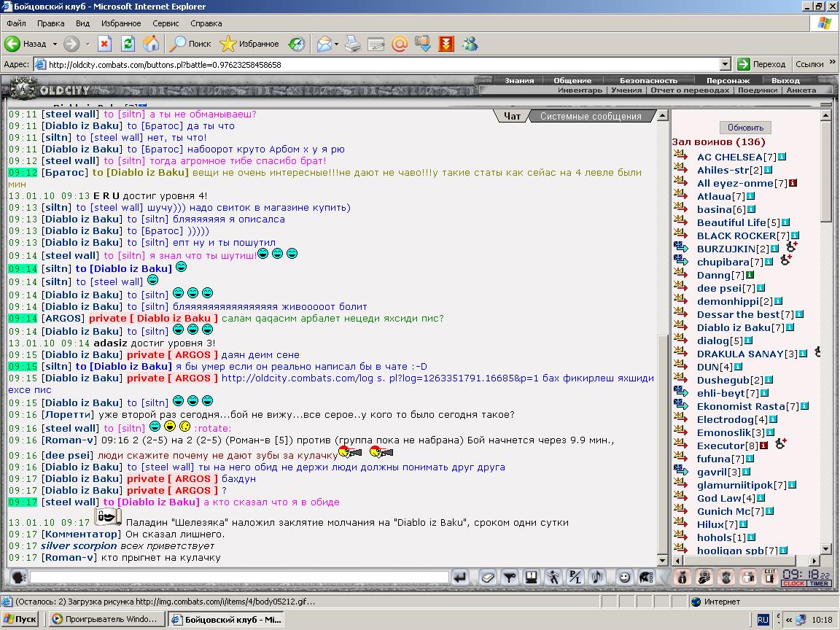Click the red download-arrows toolbar icon

click(x=446, y=44)
